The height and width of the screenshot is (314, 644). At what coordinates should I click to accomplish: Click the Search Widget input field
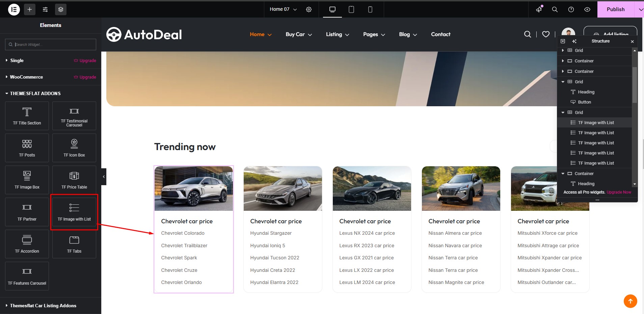coord(51,45)
